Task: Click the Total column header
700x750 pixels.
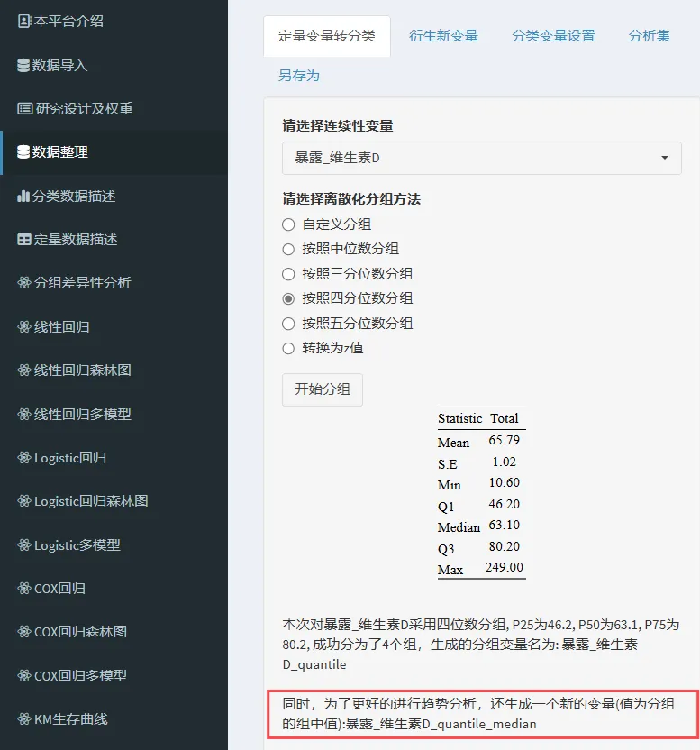Action: [x=504, y=418]
